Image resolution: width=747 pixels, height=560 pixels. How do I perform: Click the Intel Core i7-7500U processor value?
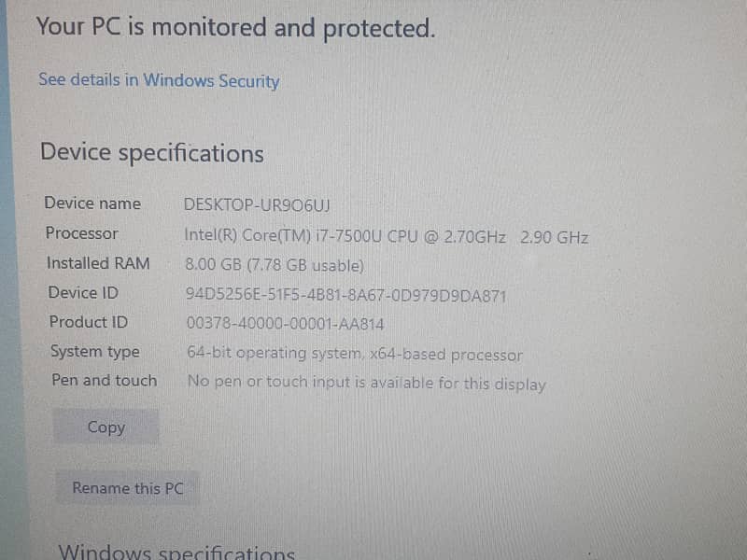pyautogui.click(x=387, y=236)
